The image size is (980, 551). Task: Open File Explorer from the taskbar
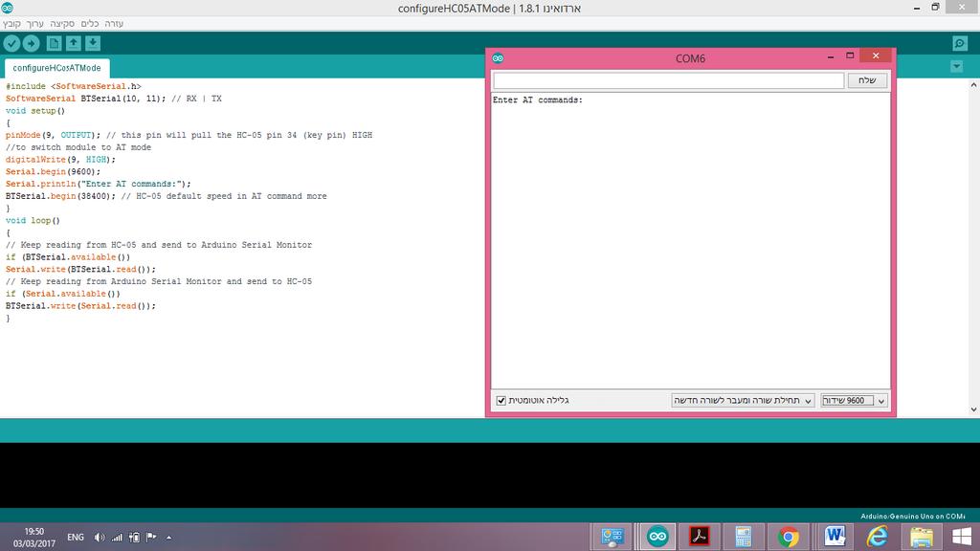(x=922, y=536)
